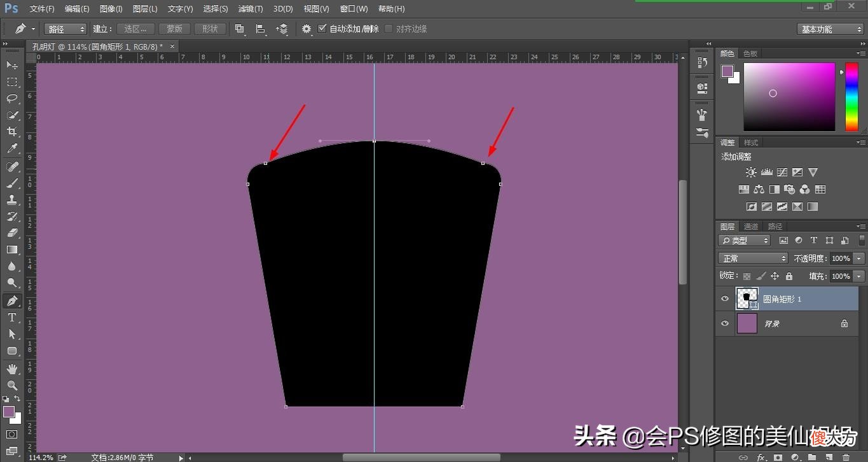The image size is (868, 462).
Task: Open pen mode dropdown 路径
Action: click(65, 29)
